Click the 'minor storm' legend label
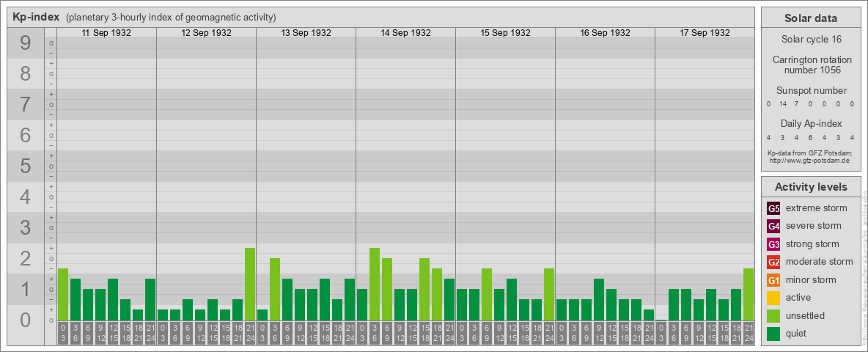The height and width of the screenshot is (352, 868). pyautogui.click(x=811, y=279)
